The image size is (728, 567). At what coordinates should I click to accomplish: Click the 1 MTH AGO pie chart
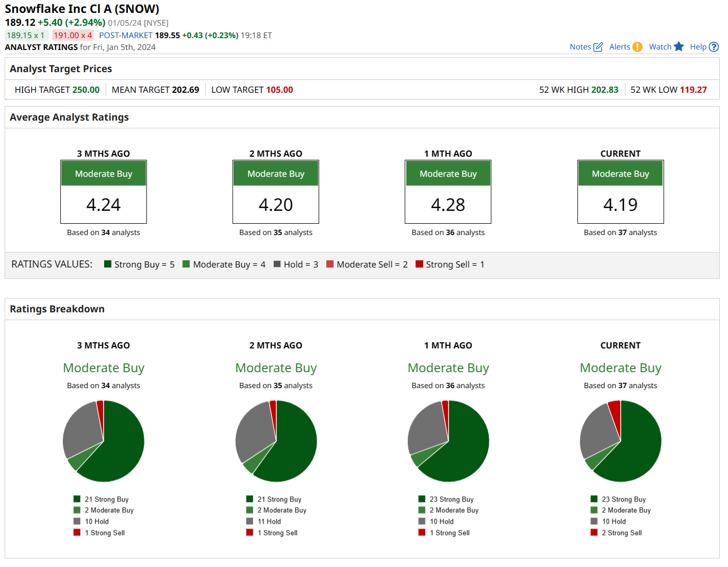tap(448, 441)
